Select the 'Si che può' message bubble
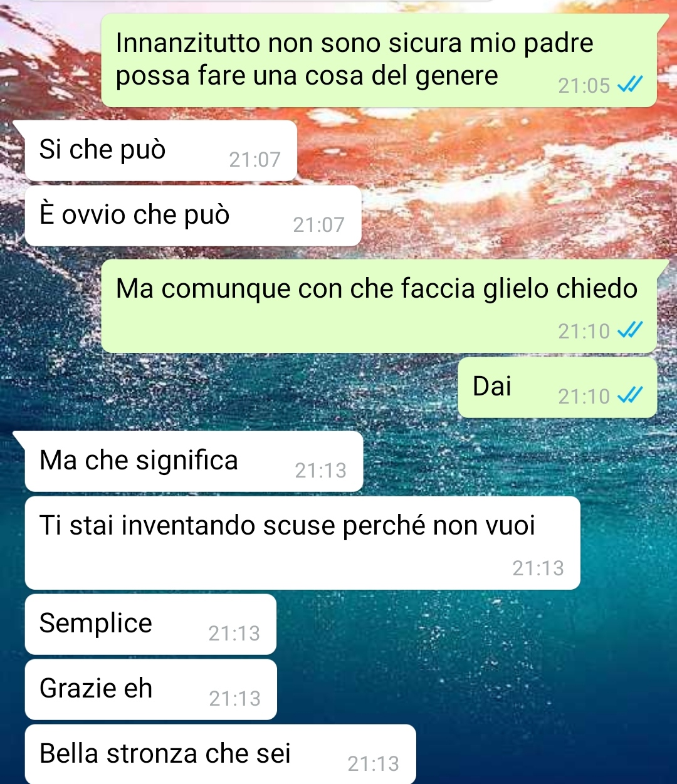The width and height of the screenshot is (677, 784). click(x=160, y=150)
